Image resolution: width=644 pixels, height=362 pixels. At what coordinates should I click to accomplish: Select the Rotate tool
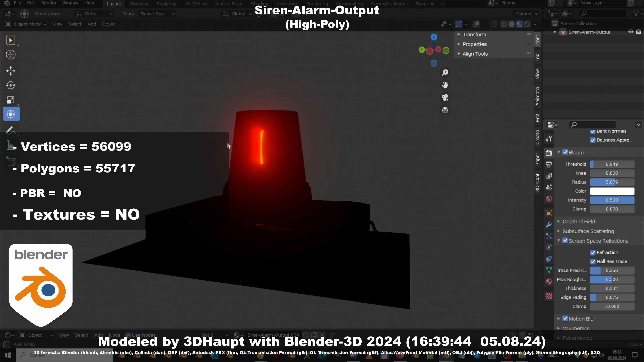[x=11, y=85]
